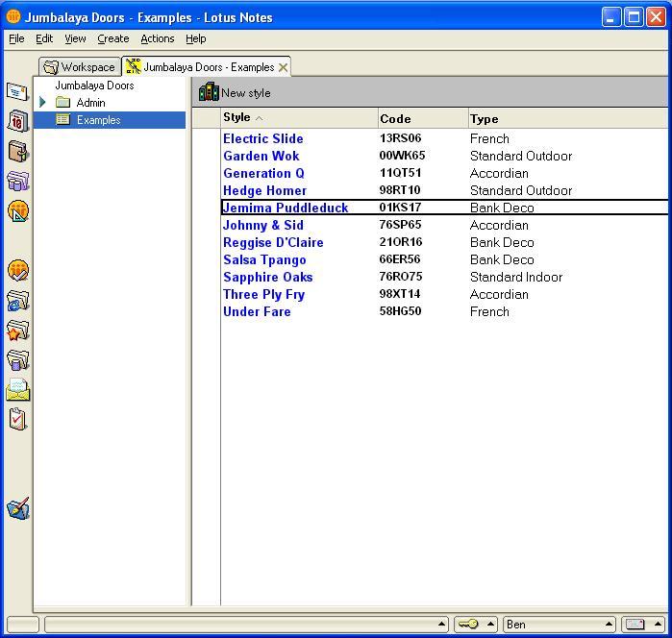
Task: Click the New style books icon
Action: 209,93
